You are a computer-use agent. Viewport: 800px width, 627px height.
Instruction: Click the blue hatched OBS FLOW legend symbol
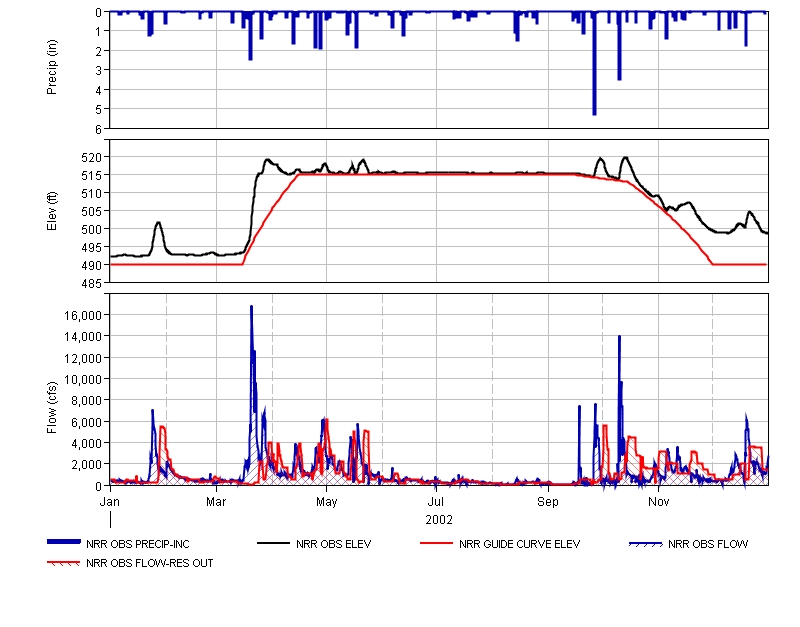(x=645, y=544)
